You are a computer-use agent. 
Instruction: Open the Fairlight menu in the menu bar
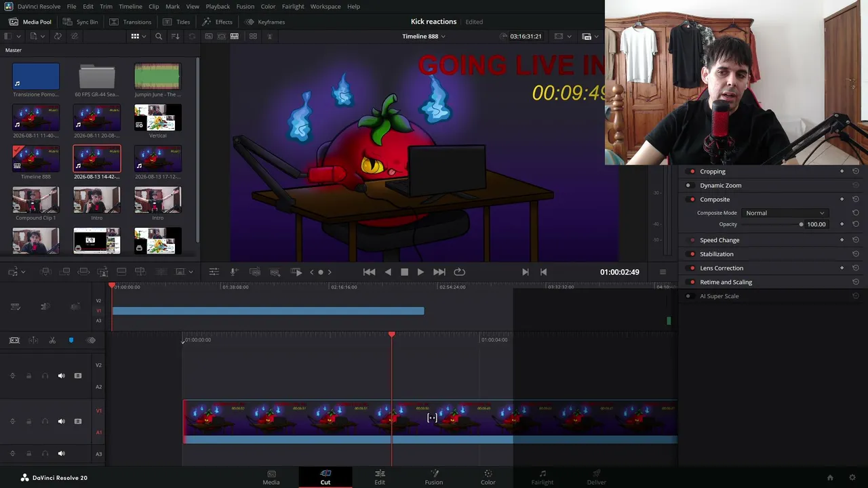293,6
